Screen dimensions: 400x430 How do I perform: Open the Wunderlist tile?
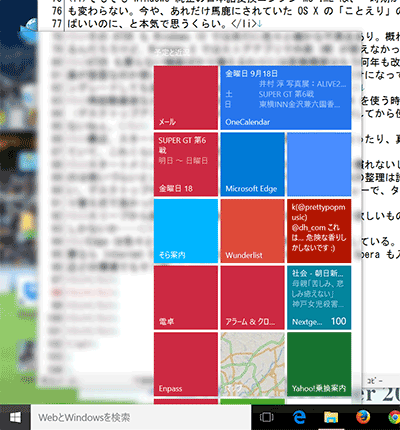coord(252,231)
